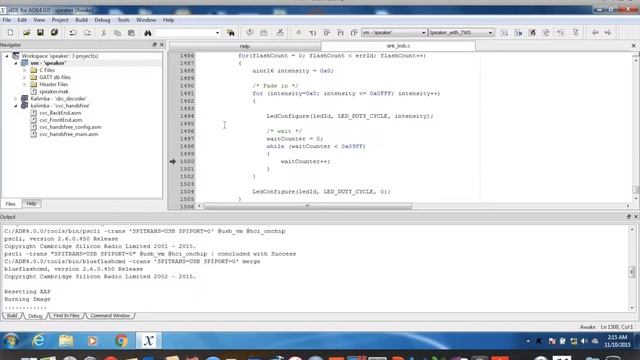The height and width of the screenshot is (360, 640).
Task: Click the Run debug toolbar icon
Action: (x=299, y=33)
